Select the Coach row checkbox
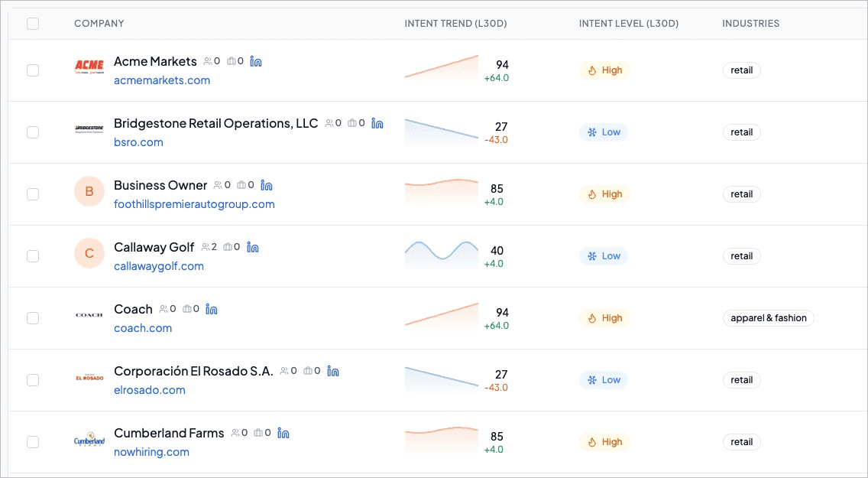Screen dimensions: 868x478 (x=33, y=318)
